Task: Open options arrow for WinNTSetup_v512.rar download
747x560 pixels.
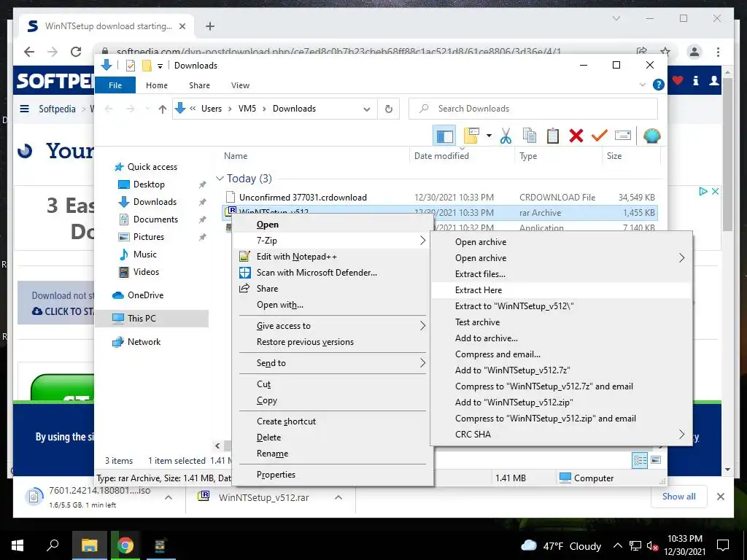Action: 338,497
